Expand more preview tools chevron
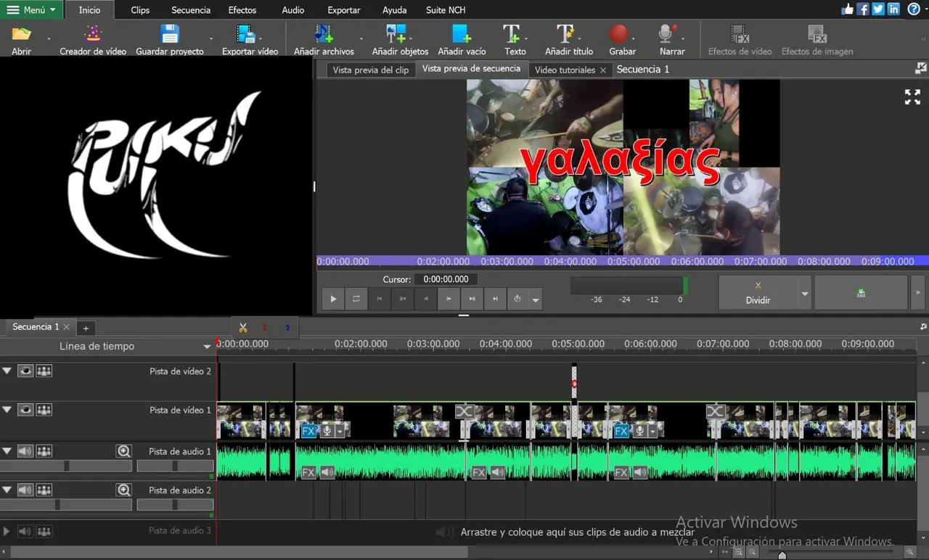The height and width of the screenshot is (560, 929). tap(917, 293)
